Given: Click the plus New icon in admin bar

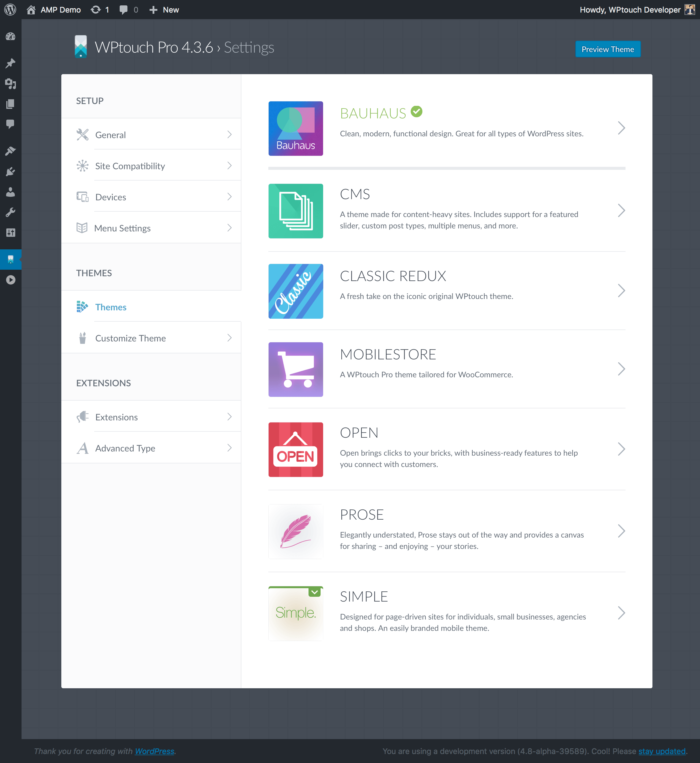Looking at the screenshot, I should [x=153, y=10].
